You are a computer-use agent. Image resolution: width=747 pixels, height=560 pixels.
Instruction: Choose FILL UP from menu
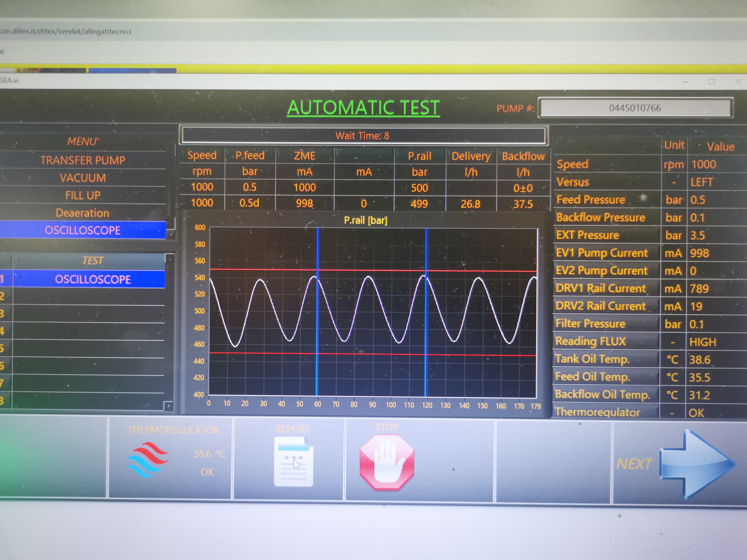point(83,195)
